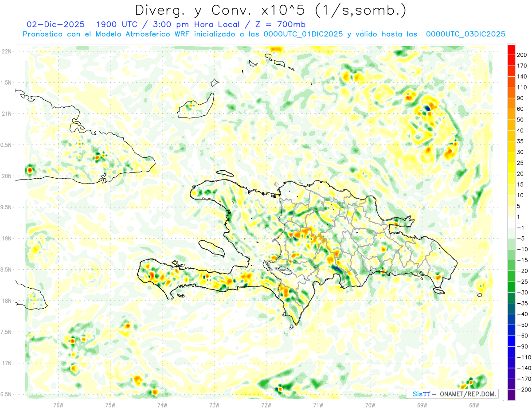Click the colorbar value '200' at top
Viewport: 532px width, 411px height.
522,55
